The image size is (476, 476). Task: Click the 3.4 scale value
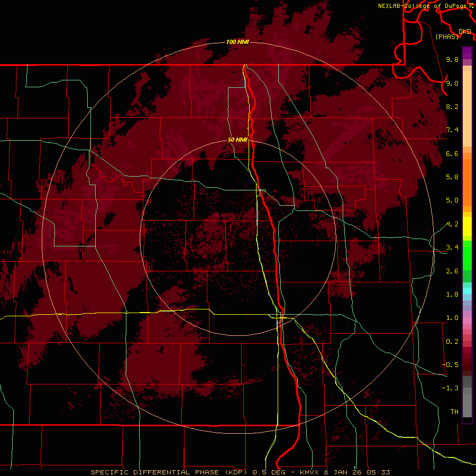pyautogui.click(x=452, y=248)
